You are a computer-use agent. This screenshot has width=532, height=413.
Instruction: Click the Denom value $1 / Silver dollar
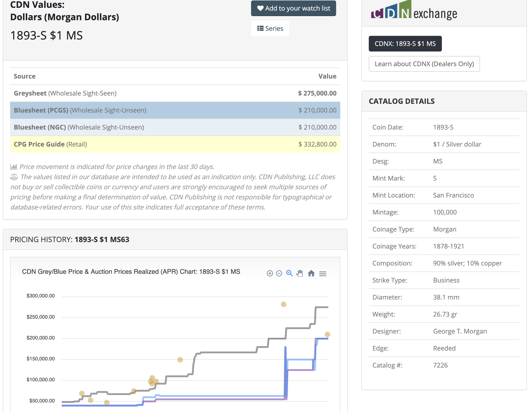457,144
